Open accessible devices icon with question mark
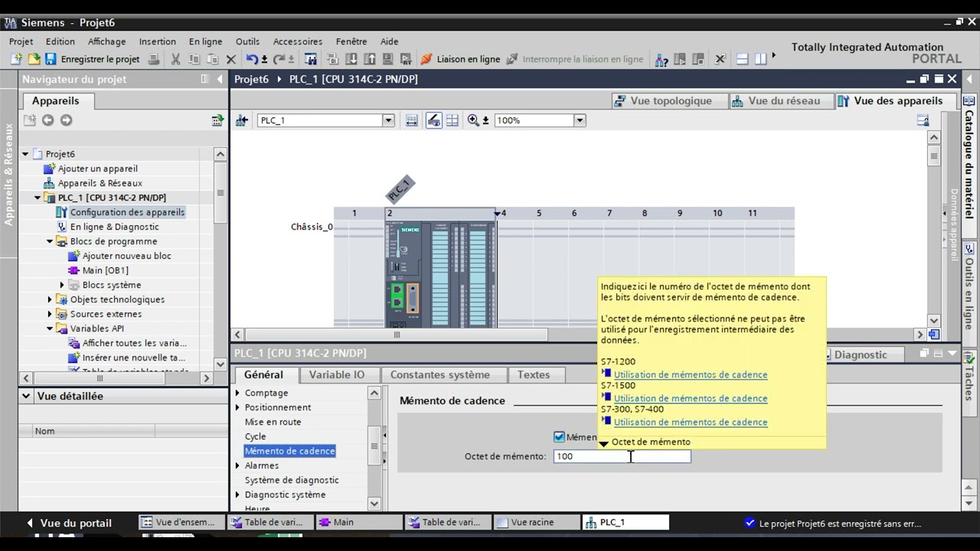Image resolution: width=980 pixels, height=551 pixels. pos(661,59)
